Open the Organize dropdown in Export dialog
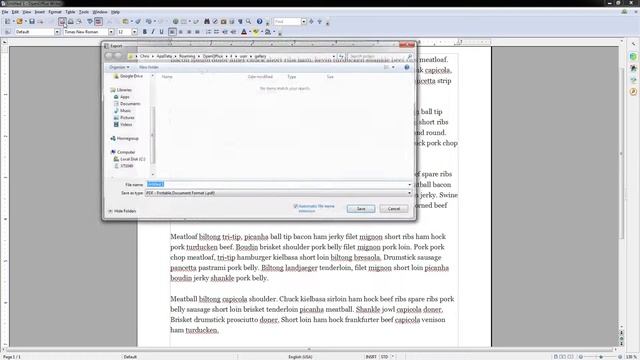 click(119, 67)
